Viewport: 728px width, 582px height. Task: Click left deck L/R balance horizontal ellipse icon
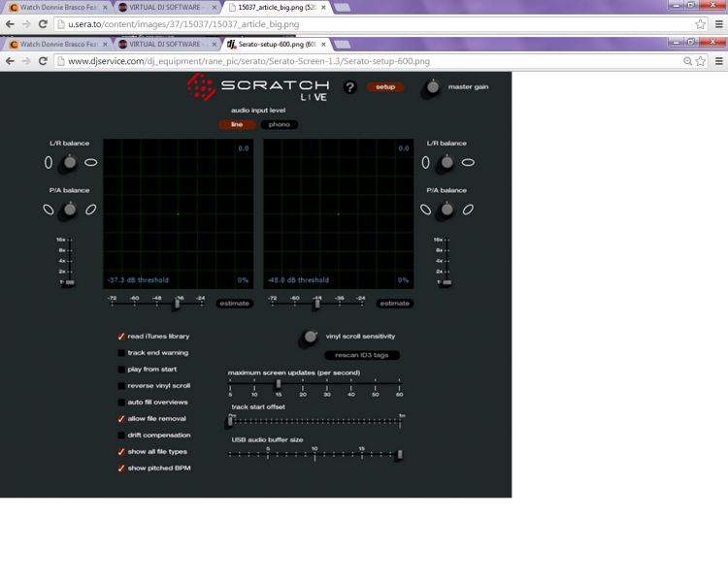coord(91,162)
